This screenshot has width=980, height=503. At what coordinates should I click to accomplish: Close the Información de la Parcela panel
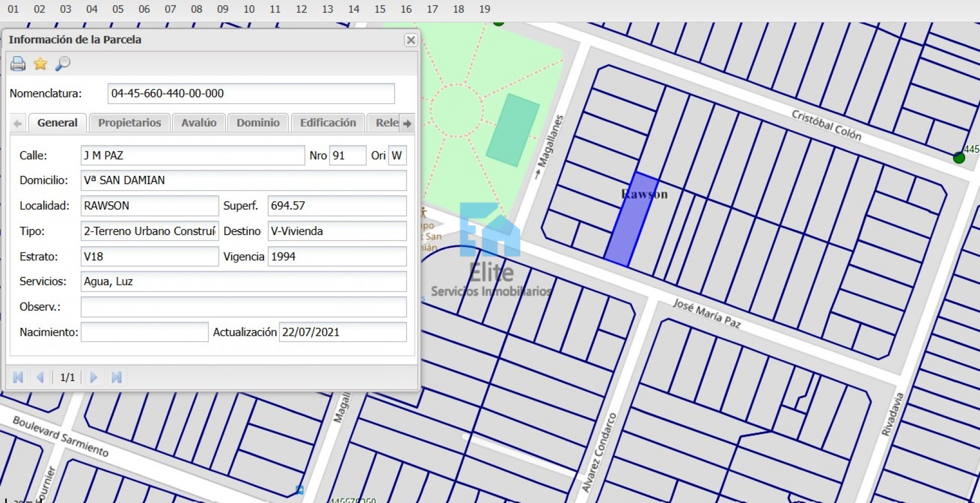point(411,40)
